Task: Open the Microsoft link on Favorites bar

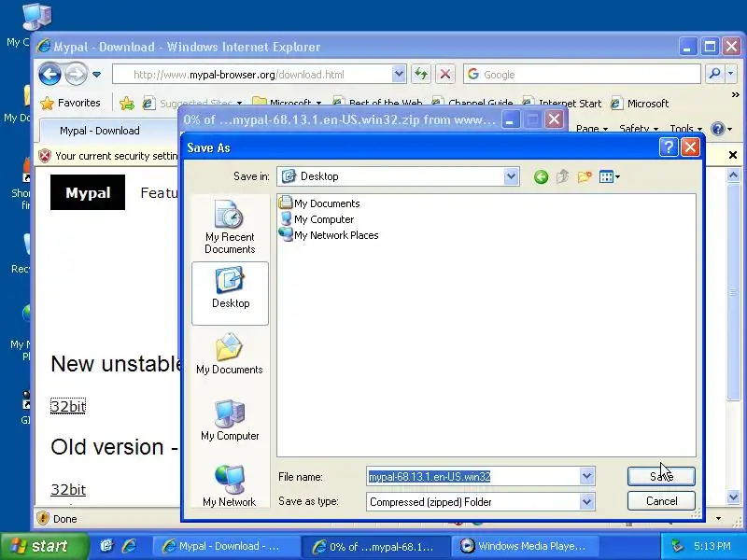Action: pyautogui.click(x=640, y=104)
